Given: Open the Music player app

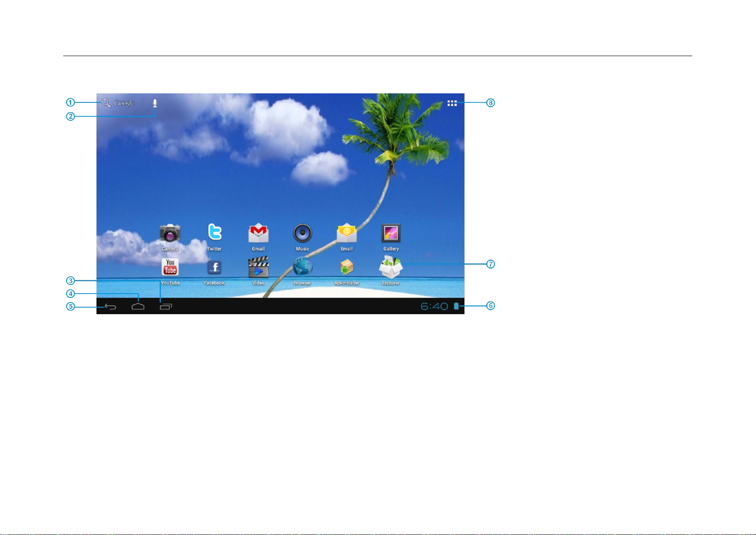Looking at the screenshot, I should (x=302, y=233).
